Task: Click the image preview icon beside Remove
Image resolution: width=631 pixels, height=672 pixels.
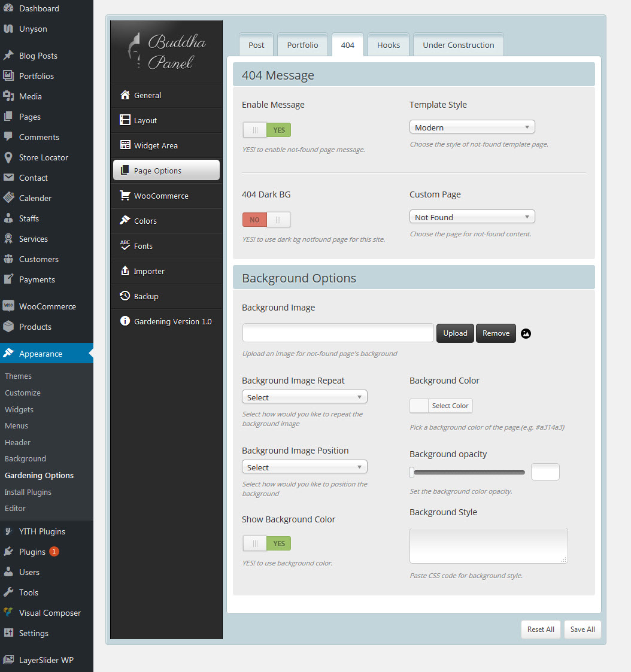Action: [526, 333]
